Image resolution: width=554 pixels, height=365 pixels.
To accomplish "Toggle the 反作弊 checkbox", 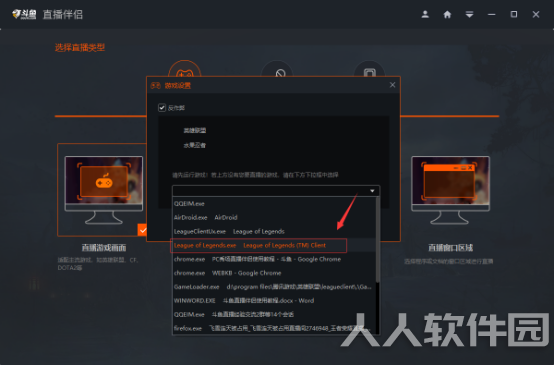I will coord(162,108).
